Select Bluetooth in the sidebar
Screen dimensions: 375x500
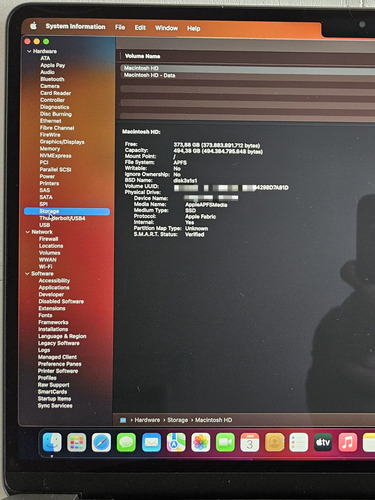[52, 79]
